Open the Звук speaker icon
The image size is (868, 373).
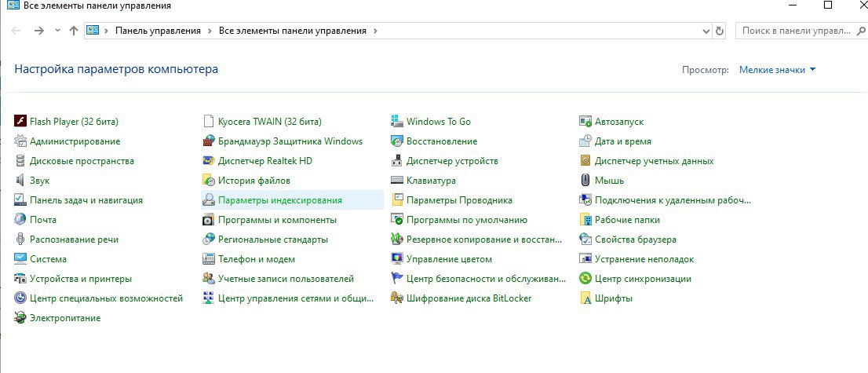(20, 180)
